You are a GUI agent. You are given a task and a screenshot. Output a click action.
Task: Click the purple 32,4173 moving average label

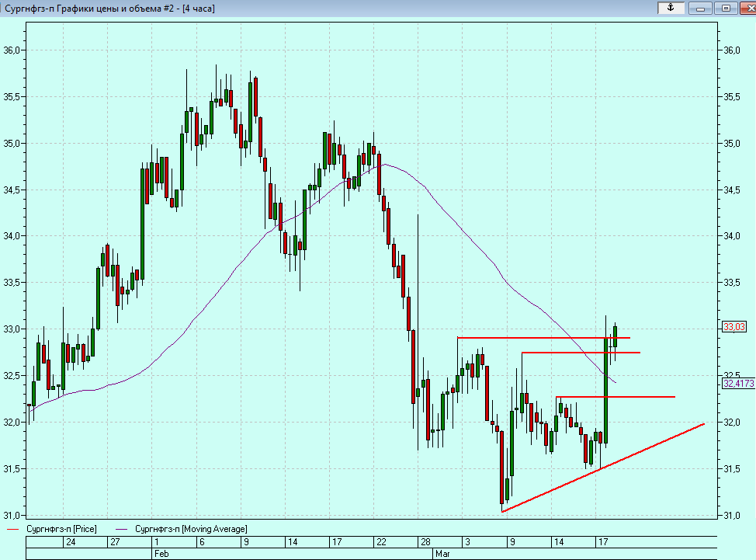click(x=739, y=384)
